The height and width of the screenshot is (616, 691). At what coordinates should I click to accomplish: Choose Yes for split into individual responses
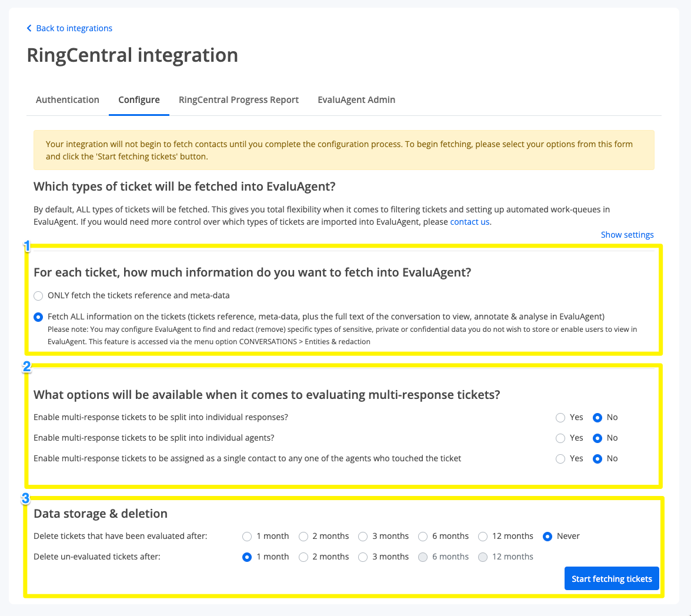(x=560, y=418)
